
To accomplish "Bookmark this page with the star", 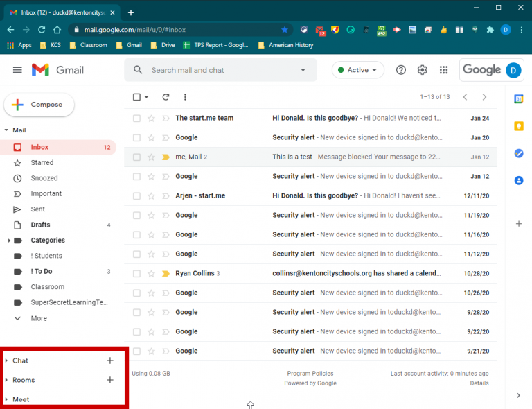I will [x=285, y=30].
